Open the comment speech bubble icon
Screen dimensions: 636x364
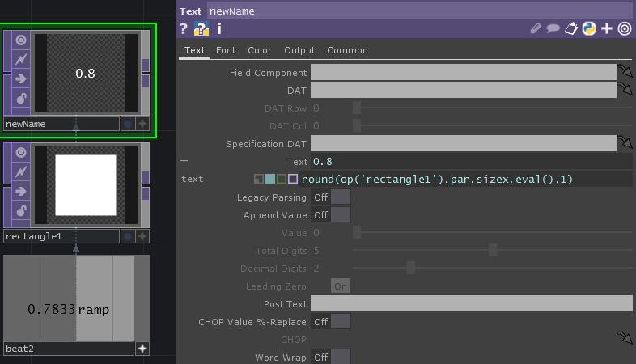click(553, 29)
